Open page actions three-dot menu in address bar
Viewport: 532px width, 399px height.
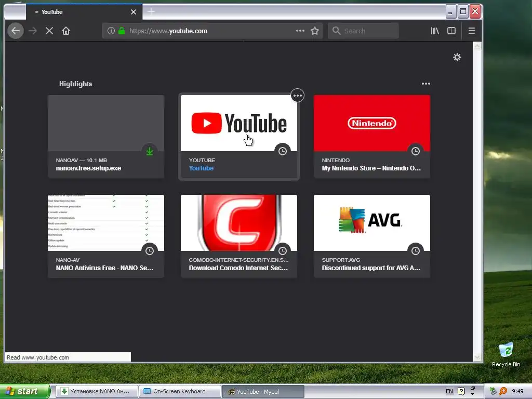pos(300,31)
